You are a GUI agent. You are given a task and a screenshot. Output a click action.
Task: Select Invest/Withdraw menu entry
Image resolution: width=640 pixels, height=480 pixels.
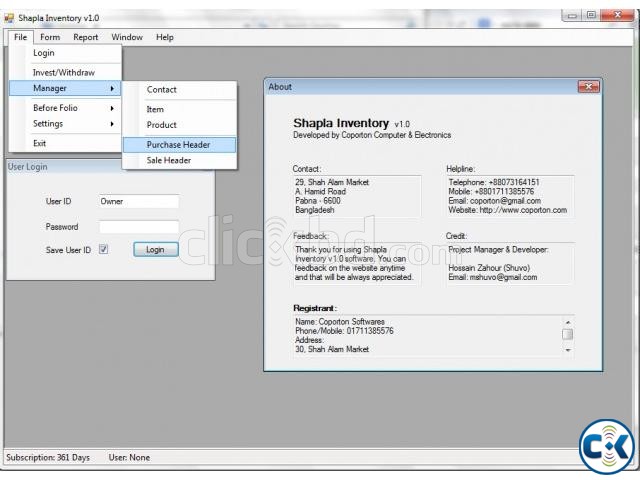click(x=65, y=73)
